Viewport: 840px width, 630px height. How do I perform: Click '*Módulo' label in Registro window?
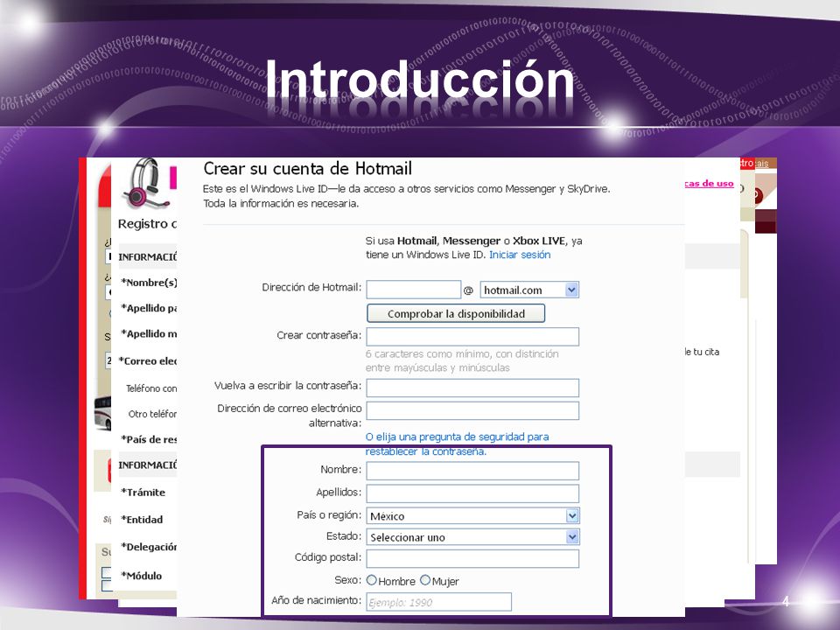[142, 576]
